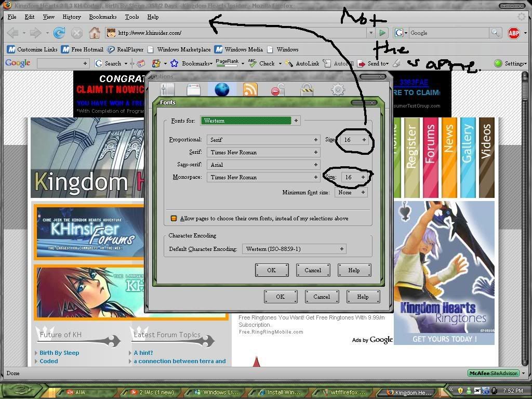Open the Tabs panel icon in Options
532x399 pixels.
194,89
